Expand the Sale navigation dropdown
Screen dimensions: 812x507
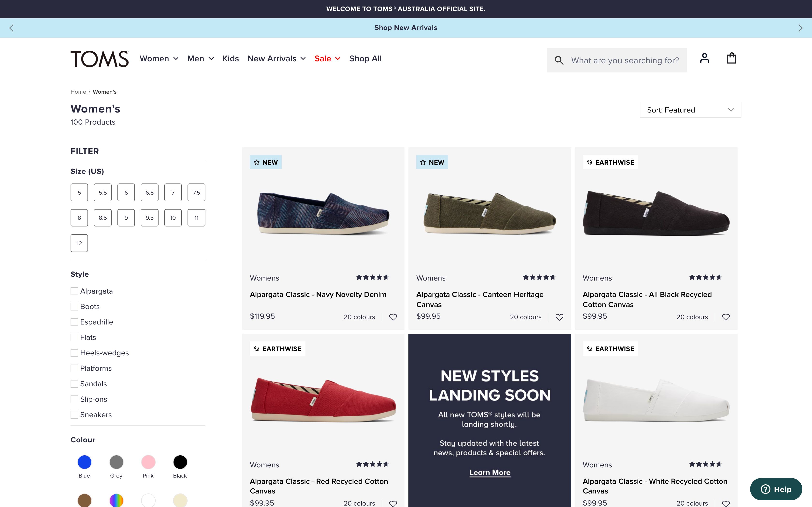[327, 59]
